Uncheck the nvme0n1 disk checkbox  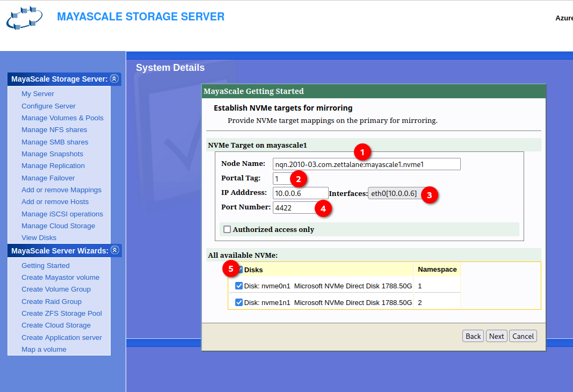[x=239, y=286]
